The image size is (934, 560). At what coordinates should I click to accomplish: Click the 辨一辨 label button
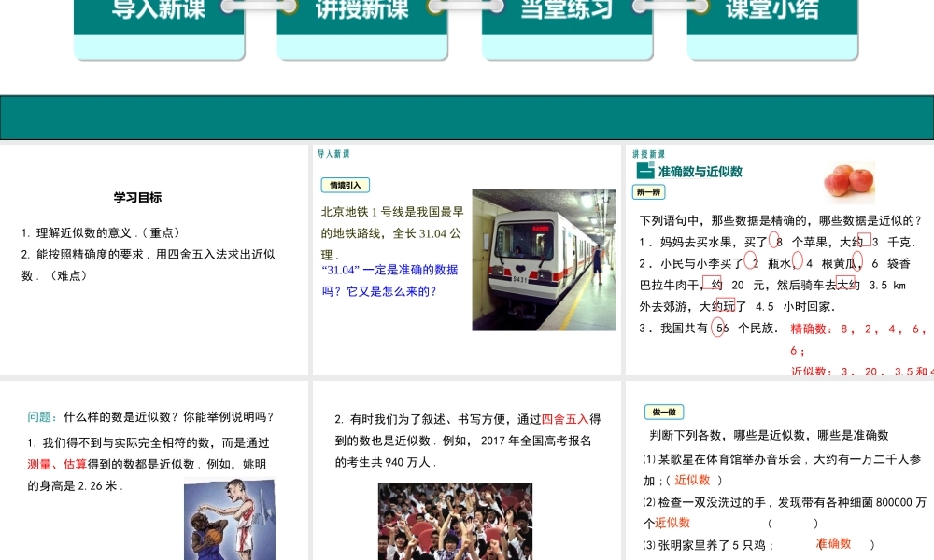649,191
